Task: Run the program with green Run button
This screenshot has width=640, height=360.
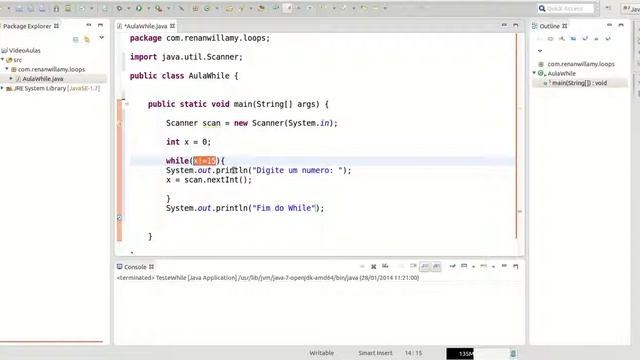Action: 139,8
